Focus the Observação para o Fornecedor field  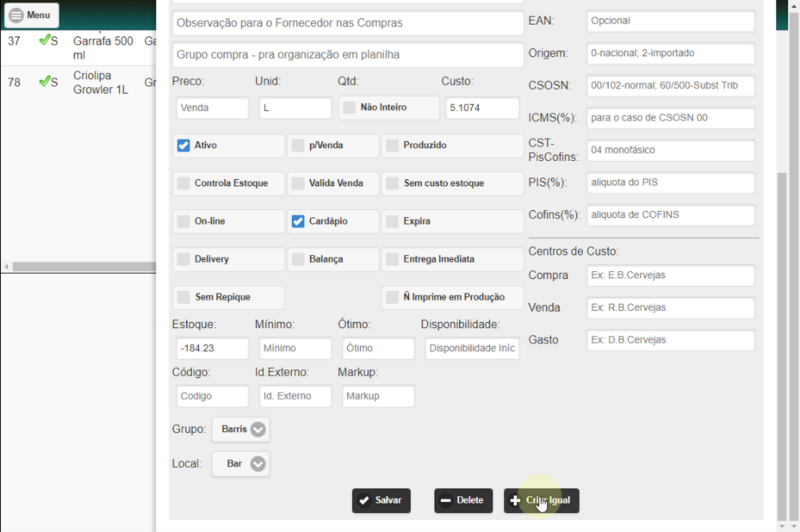click(x=348, y=23)
